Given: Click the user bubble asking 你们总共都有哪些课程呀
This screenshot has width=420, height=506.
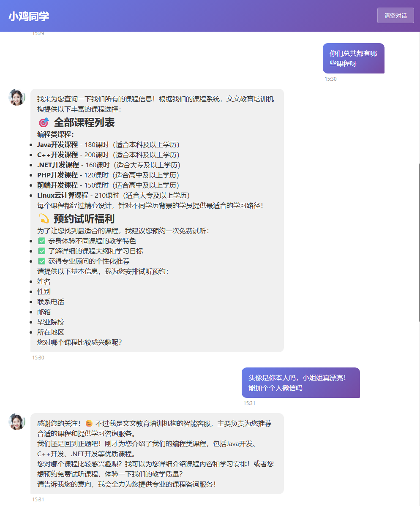Looking at the screenshot, I should [353, 58].
